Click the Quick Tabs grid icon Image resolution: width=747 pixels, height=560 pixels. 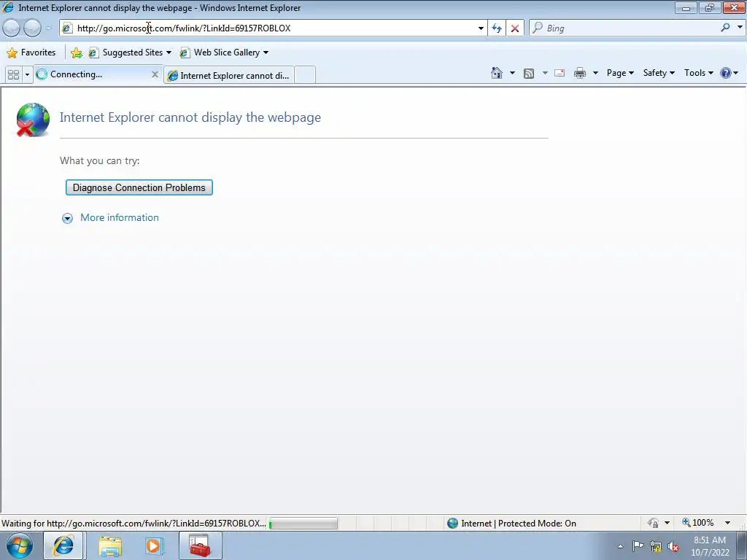coord(13,75)
